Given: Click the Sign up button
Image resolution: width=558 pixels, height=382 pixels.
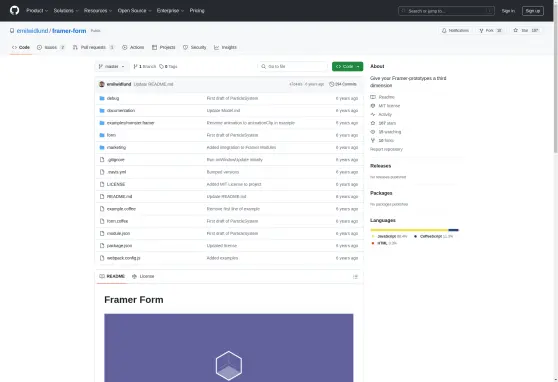Looking at the screenshot, I should point(533,11).
